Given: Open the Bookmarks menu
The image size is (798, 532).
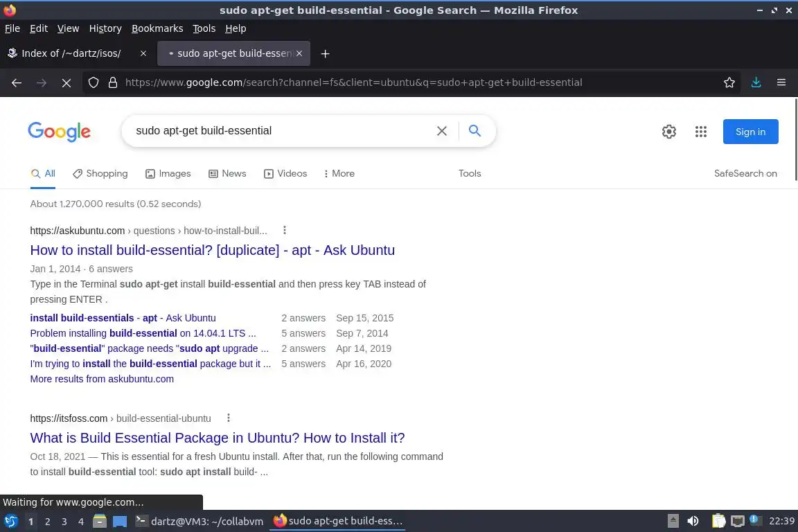Looking at the screenshot, I should tap(157, 28).
